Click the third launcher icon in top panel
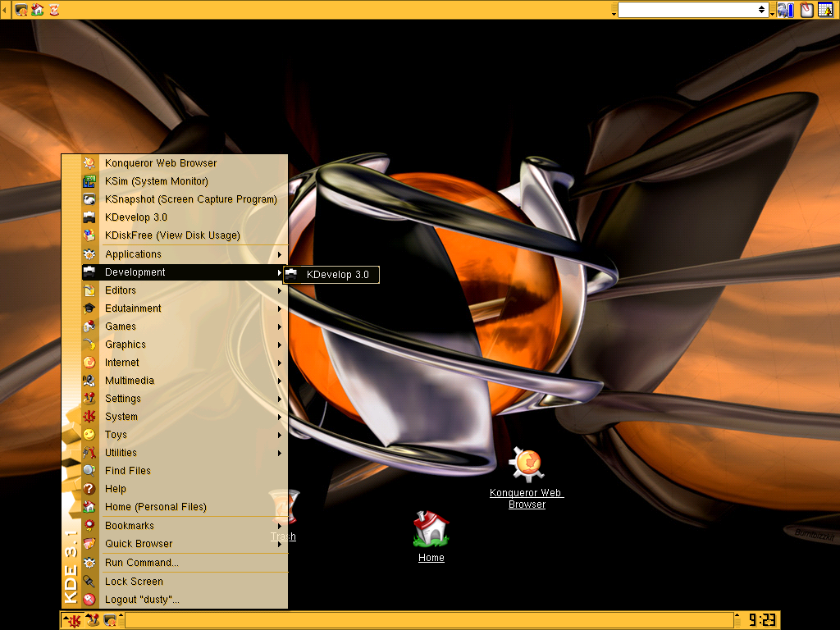The image size is (840, 630). [54, 9]
